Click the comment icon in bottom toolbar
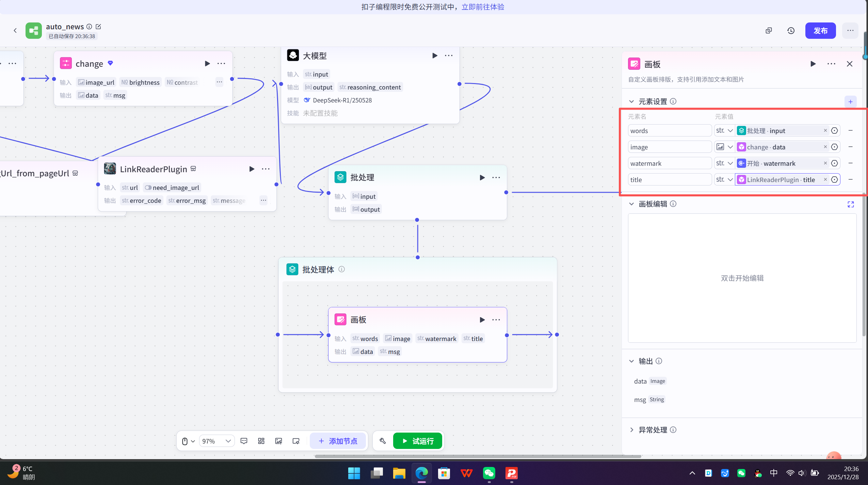The height and width of the screenshot is (485, 868). (244, 441)
